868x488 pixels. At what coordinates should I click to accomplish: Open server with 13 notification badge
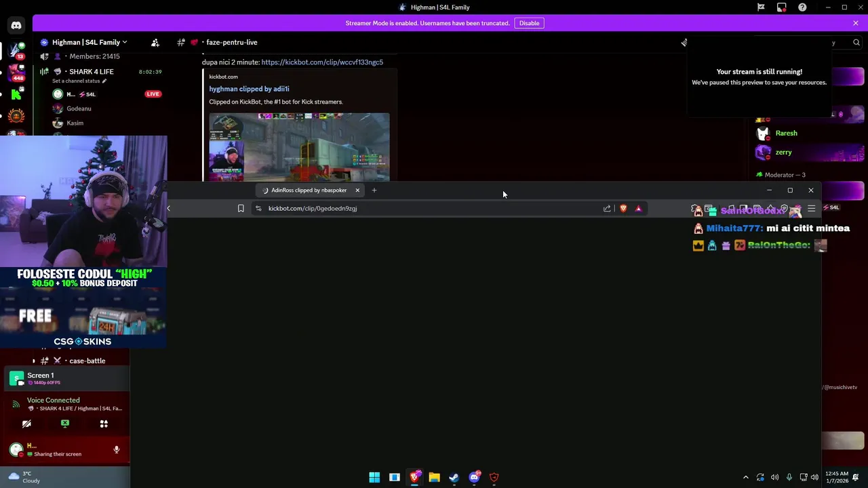coord(16,49)
